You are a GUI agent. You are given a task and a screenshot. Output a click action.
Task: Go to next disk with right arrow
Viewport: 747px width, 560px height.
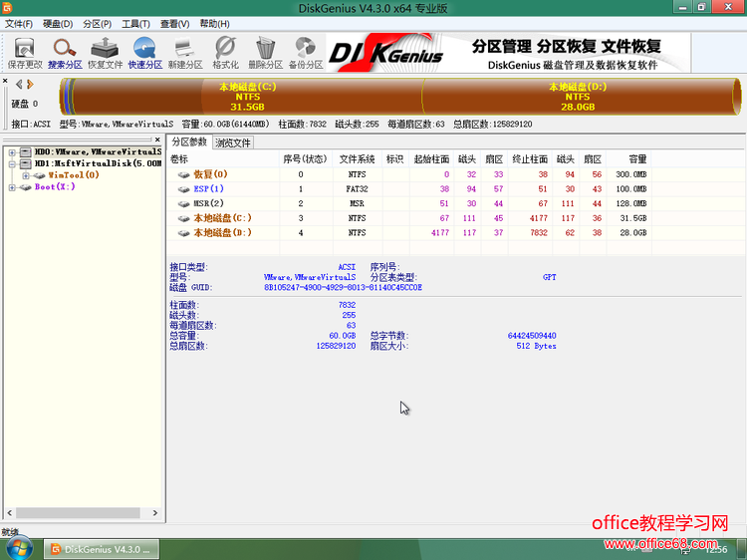click(x=30, y=85)
